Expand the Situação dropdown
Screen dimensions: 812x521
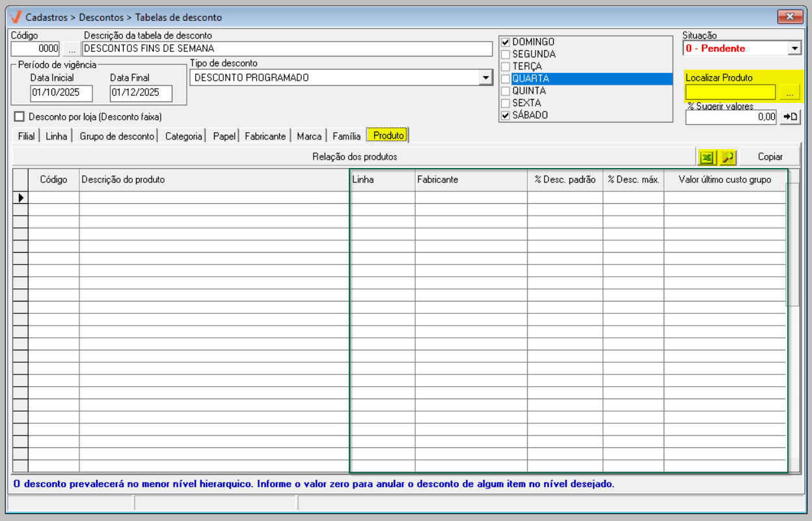(x=794, y=48)
